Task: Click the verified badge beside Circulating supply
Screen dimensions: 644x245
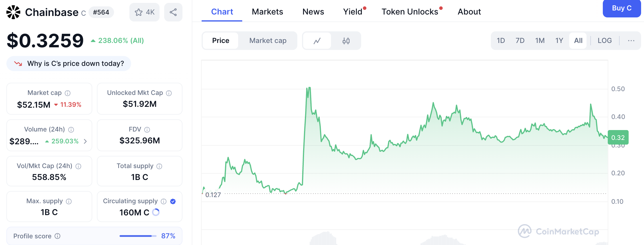Action: (x=173, y=201)
